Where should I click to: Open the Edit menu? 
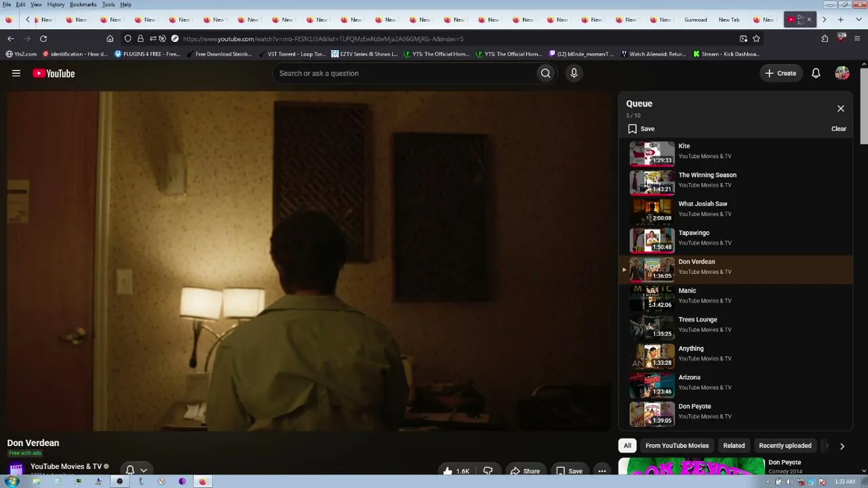coord(21,5)
